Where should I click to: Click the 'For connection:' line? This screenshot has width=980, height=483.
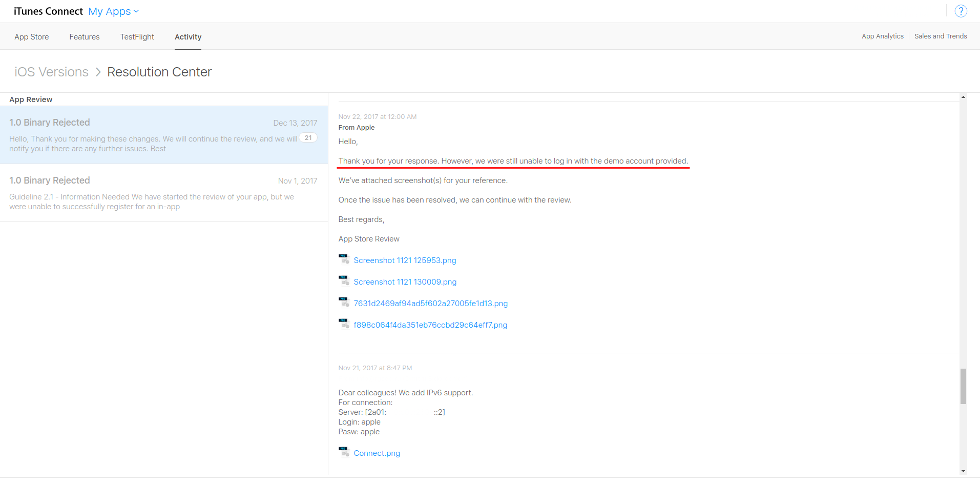click(365, 402)
